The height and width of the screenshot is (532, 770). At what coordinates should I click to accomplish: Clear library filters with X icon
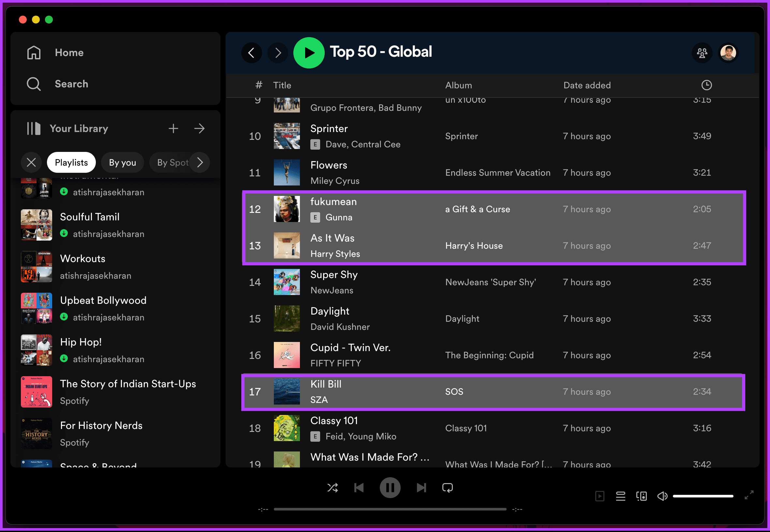(31, 163)
